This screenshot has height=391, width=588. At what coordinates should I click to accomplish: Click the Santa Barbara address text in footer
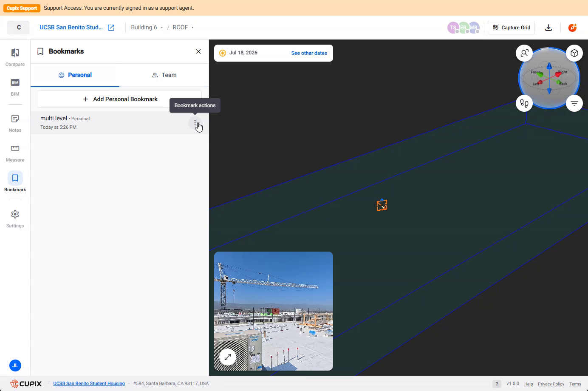tap(171, 384)
